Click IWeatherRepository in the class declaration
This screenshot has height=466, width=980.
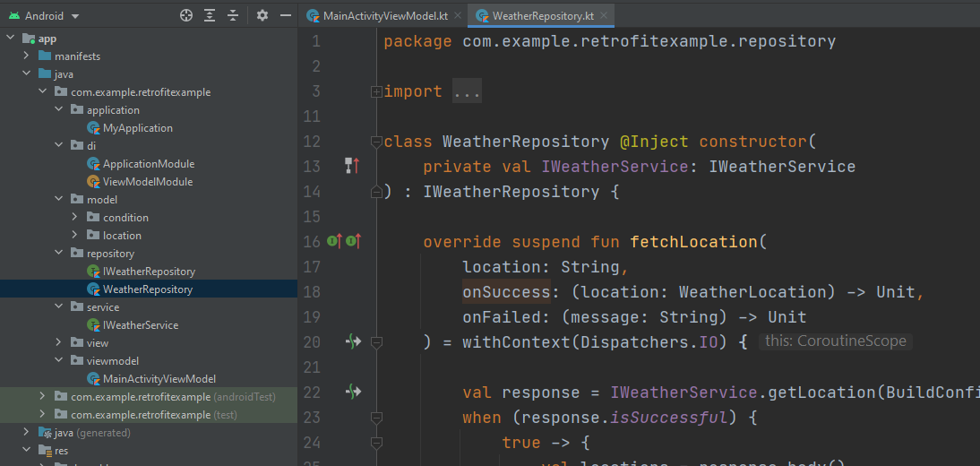pos(511,192)
